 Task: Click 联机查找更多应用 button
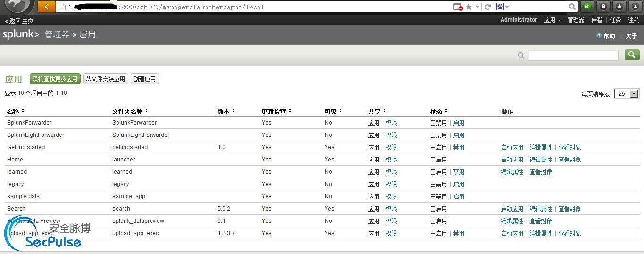pyautogui.click(x=55, y=79)
